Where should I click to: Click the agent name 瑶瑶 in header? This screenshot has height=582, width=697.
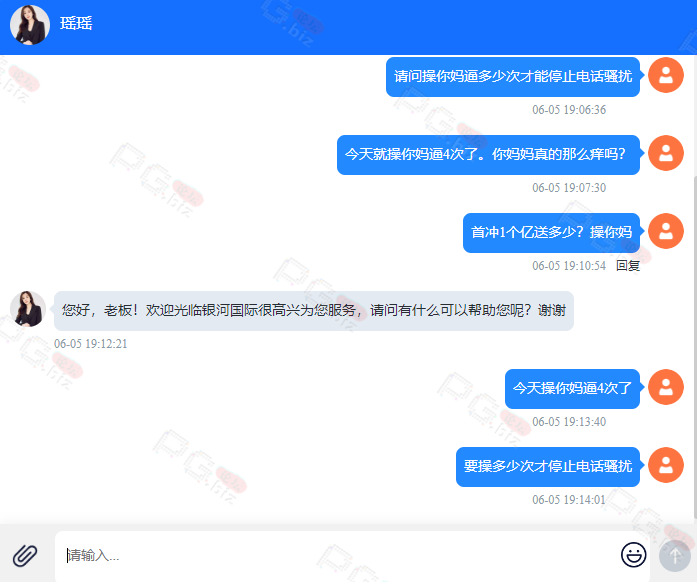click(76, 23)
